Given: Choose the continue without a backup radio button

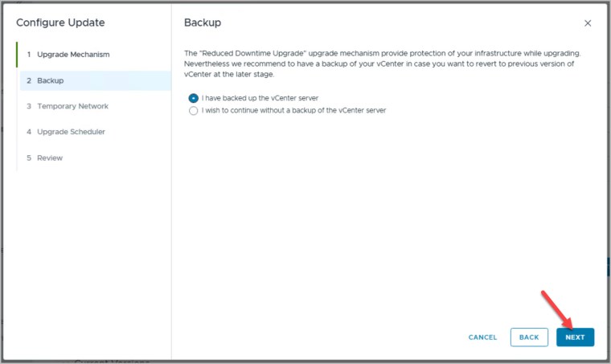Looking at the screenshot, I should click(193, 111).
